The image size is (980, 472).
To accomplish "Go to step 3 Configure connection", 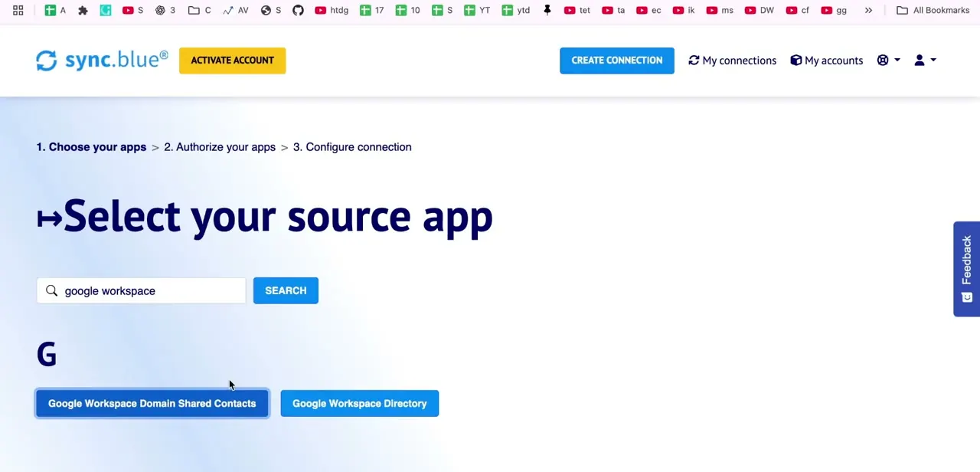I will [x=352, y=147].
